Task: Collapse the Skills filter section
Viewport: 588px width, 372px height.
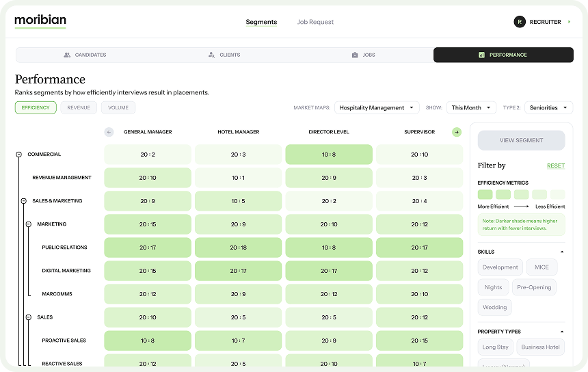Action: click(x=562, y=252)
